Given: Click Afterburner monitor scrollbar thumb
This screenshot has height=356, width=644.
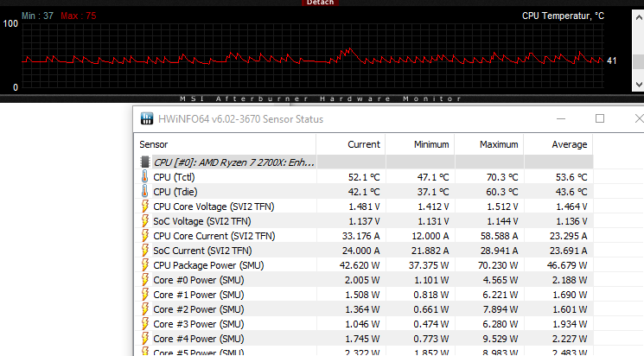Looking at the screenshot, I should pos(638,61).
